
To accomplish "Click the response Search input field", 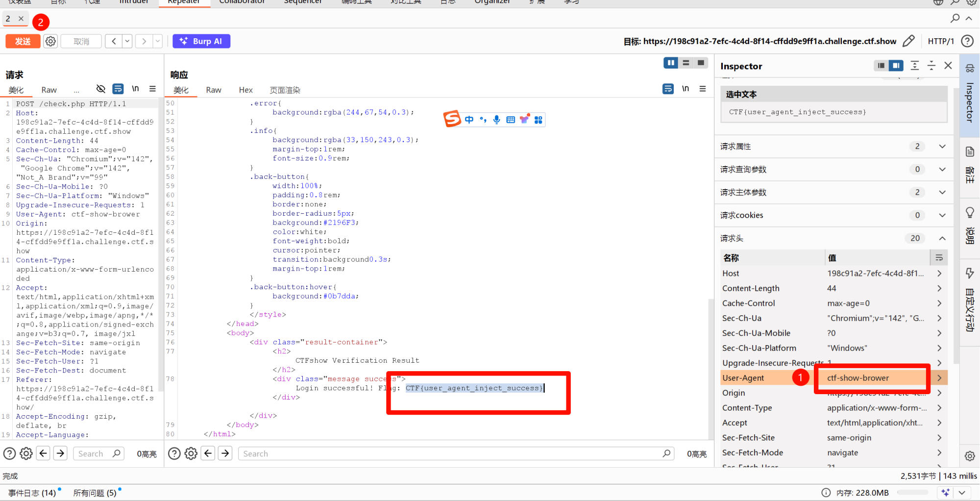I will [x=451, y=454].
